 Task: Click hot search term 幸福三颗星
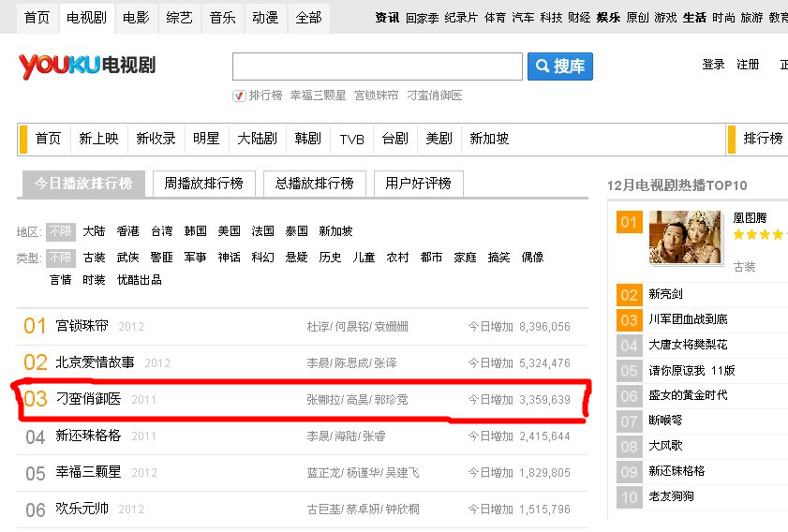pyautogui.click(x=319, y=96)
